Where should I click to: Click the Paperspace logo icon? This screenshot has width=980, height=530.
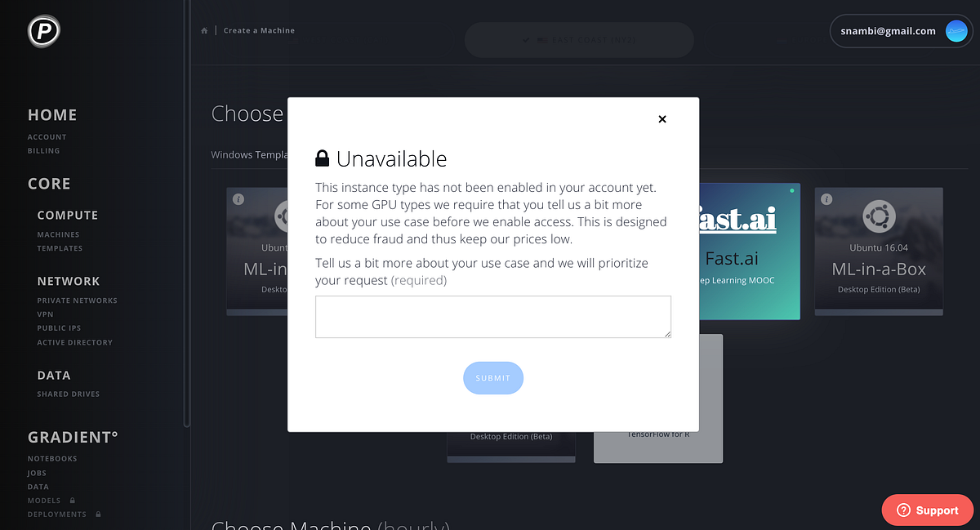pyautogui.click(x=44, y=32)
